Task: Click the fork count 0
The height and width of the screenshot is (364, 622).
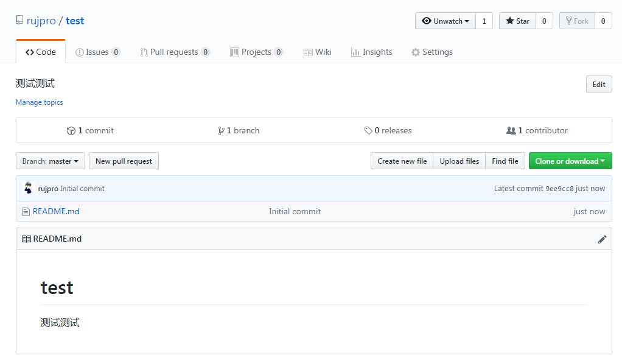Action: (x=603, y=21)
